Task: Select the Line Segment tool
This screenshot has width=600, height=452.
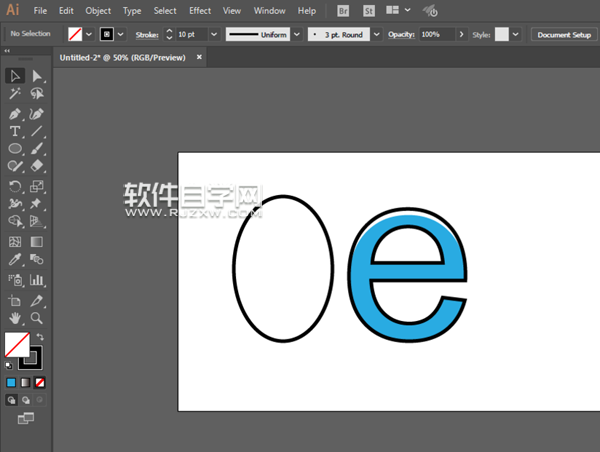Action: click(37, 131)
